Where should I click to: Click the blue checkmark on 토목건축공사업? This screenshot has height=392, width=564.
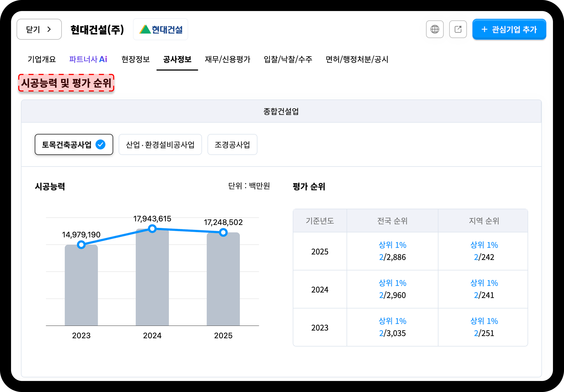point(100,144)
